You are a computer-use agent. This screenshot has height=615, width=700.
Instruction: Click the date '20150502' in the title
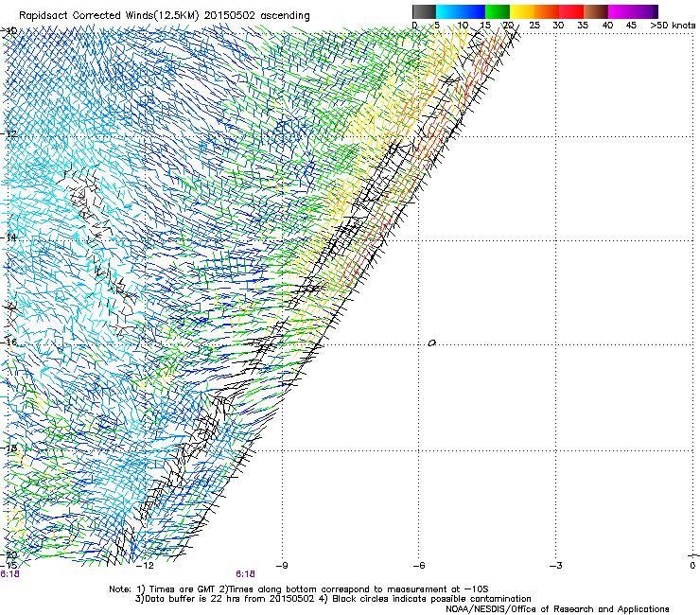(x=230, y=15)
